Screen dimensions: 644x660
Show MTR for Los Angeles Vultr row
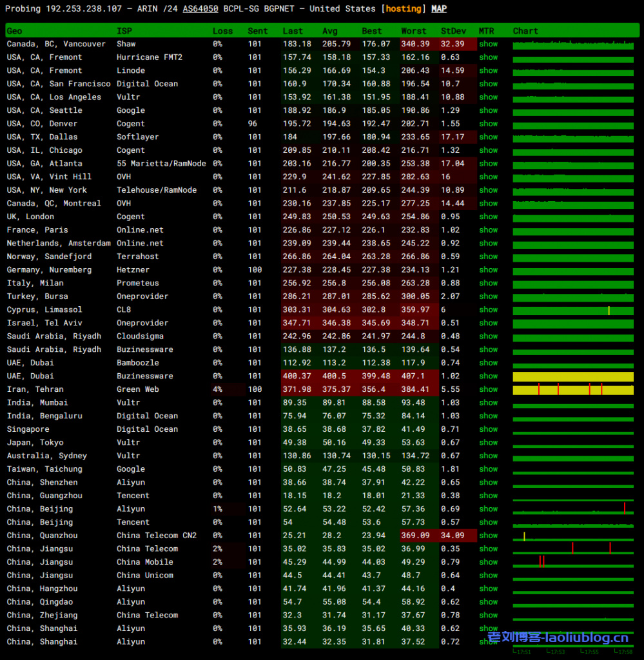pos(488,97)
